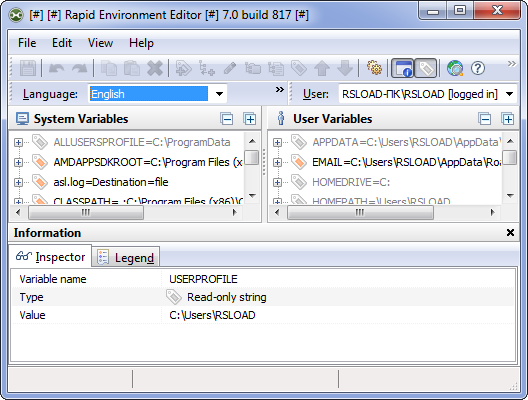Expand the APPDATA tree node

[277, 142]
